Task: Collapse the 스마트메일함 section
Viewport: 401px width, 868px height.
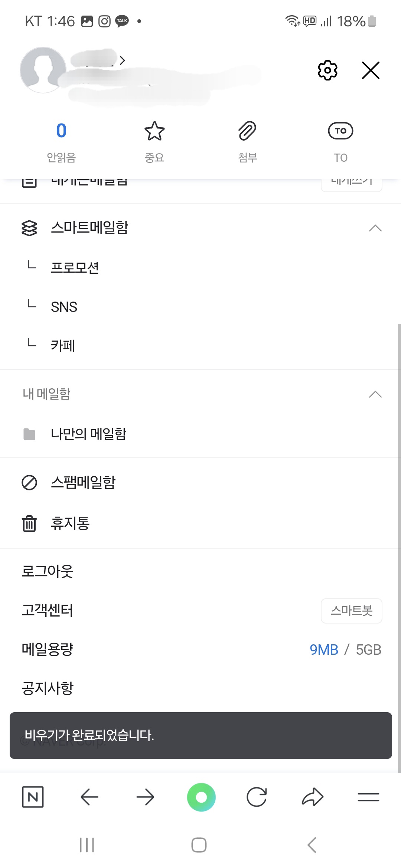Action: click(x=375, y=228)
